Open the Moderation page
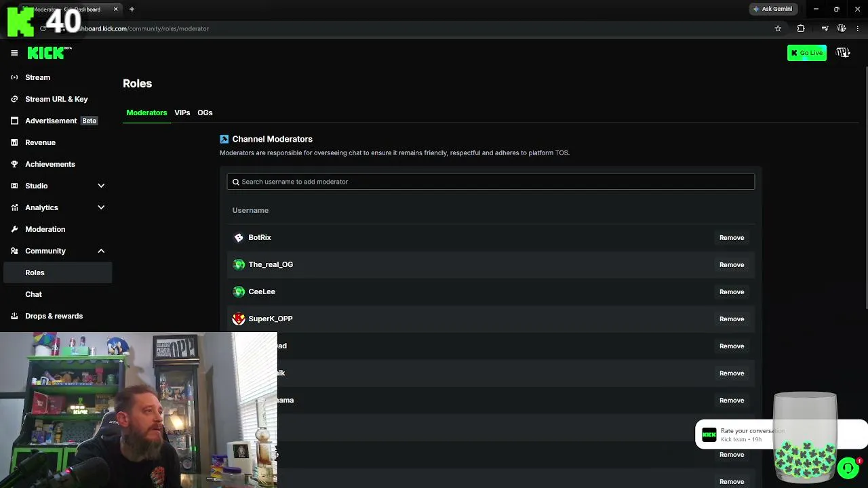 45,229
